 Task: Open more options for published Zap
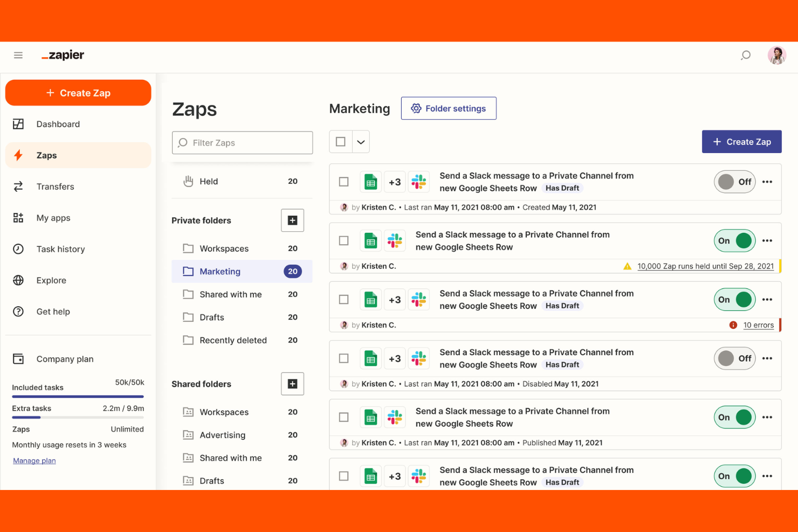point(767,417)
